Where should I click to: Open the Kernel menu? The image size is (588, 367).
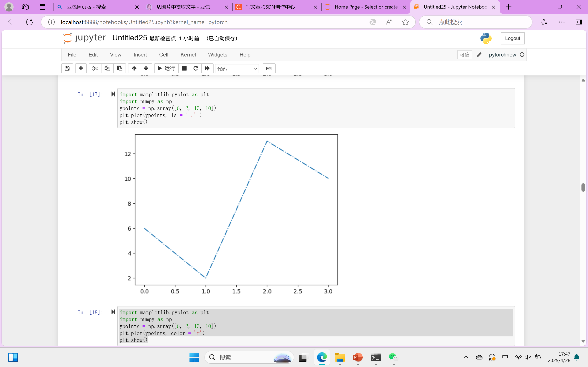[188, 55]
